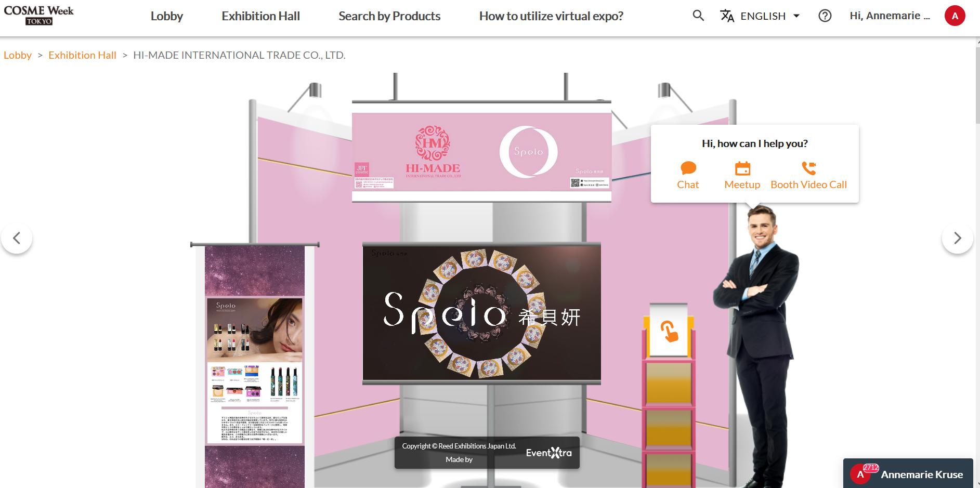Click the COSME Week Tokyo logo
Image resolution: width=980 pixels, height=488 pixels.
(39, 15)
